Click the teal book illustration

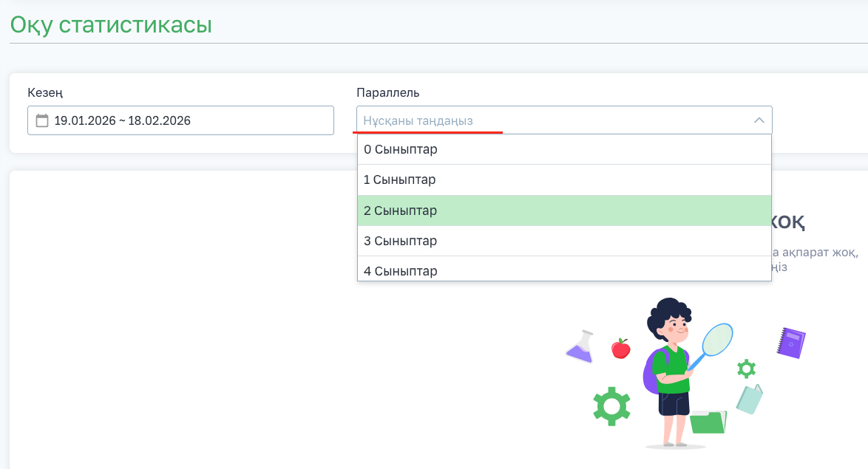[749, 399]
